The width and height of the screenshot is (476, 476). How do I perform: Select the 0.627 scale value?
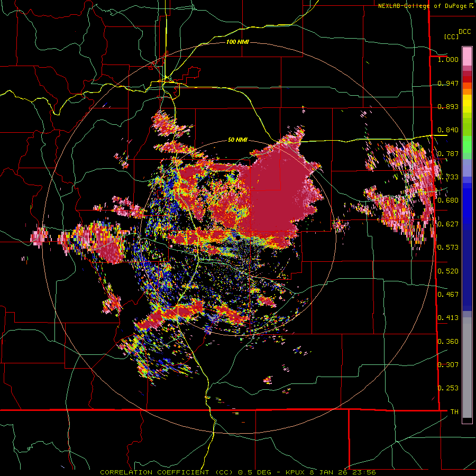(448, 224)
